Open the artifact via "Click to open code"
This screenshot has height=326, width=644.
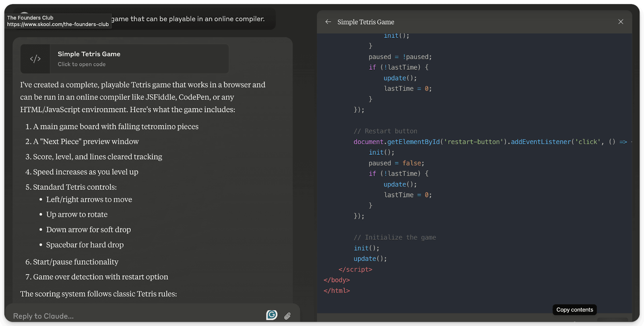click(81, 64)
